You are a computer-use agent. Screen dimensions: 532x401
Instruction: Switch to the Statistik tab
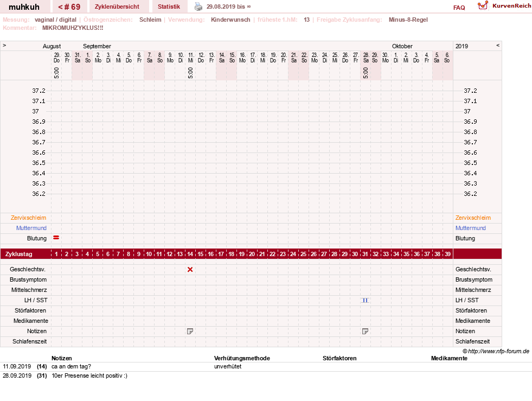169,7
